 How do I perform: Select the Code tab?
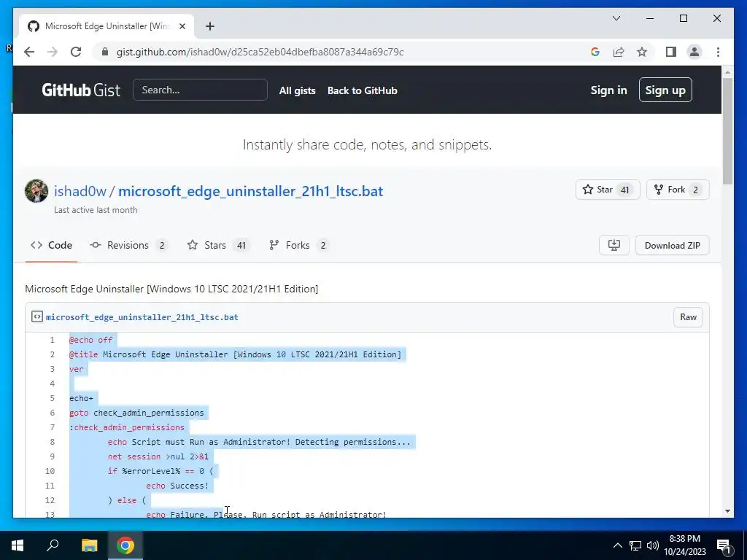pyautogui.click(x=52, y=245)
